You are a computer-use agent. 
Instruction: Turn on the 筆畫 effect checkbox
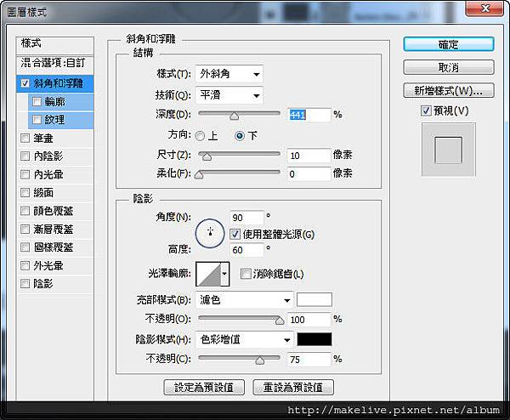(x=25, y=139)
